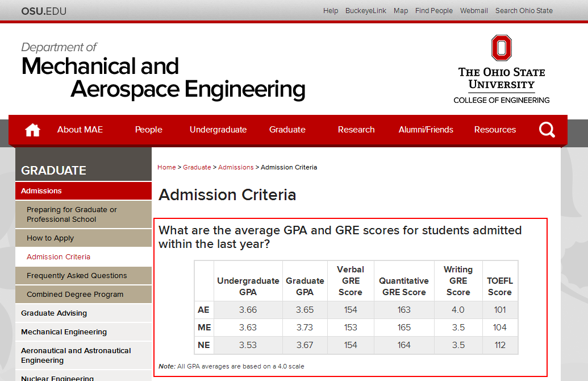Open the About MAE menu
The image size is (588, 381).
pos(80,130)
